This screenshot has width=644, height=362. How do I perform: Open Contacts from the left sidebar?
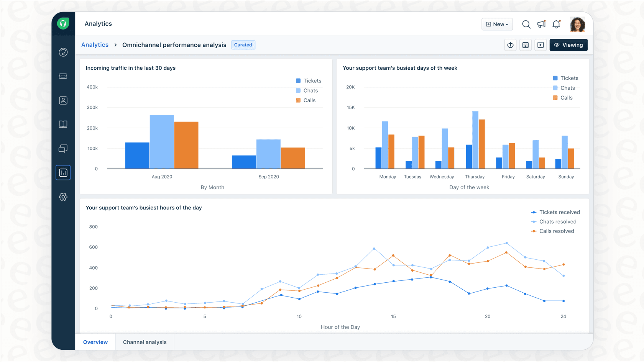(x=63, y=100)
